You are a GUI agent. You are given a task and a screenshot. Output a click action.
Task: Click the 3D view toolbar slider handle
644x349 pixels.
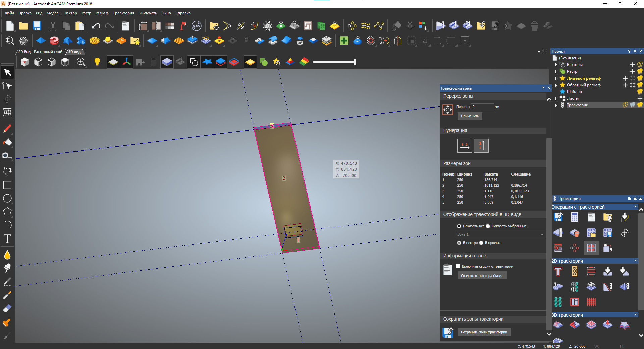coord(355,62)
